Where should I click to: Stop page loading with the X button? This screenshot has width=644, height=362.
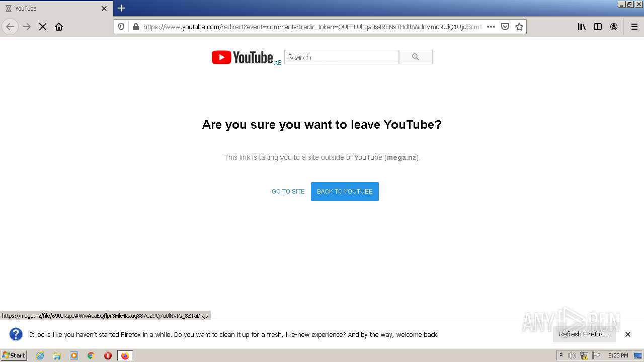coord(43,27)
